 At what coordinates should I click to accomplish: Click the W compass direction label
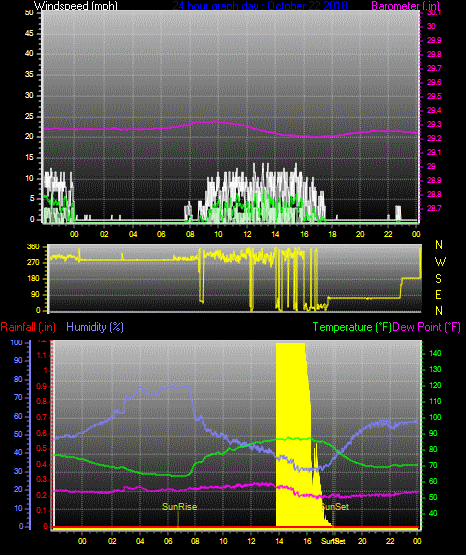440,262
